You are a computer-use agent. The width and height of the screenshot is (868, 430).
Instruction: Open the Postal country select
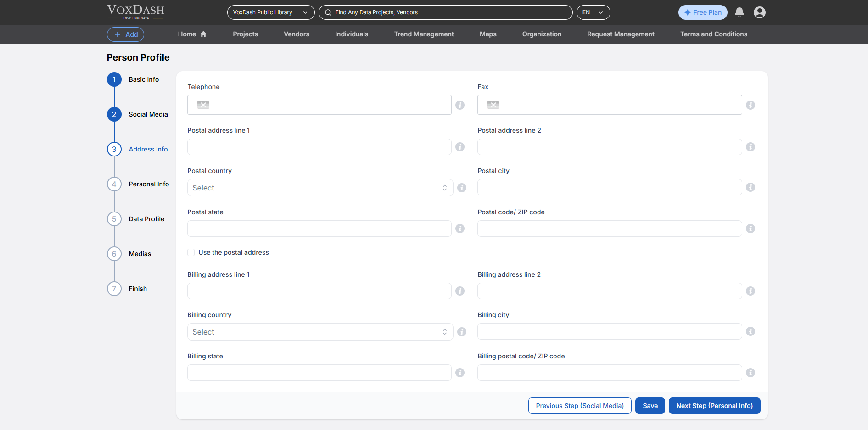(320, 188)
